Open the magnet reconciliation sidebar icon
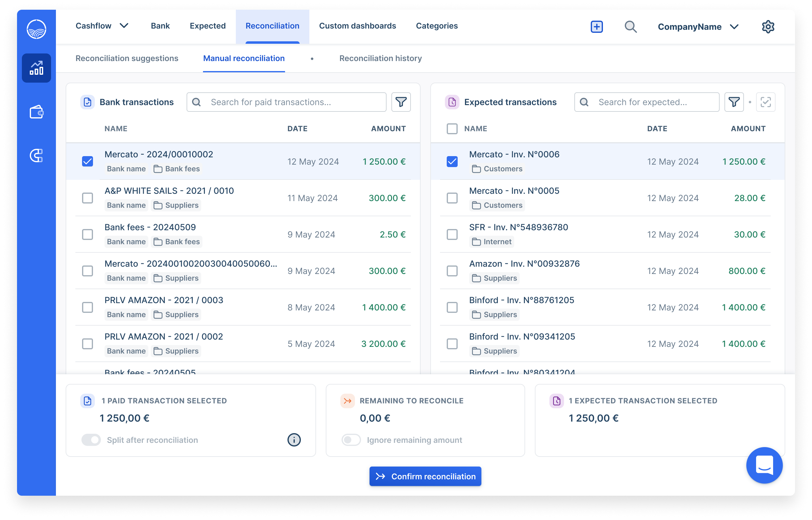The width and height of the screenshot is (812, 520). point(36,155)
